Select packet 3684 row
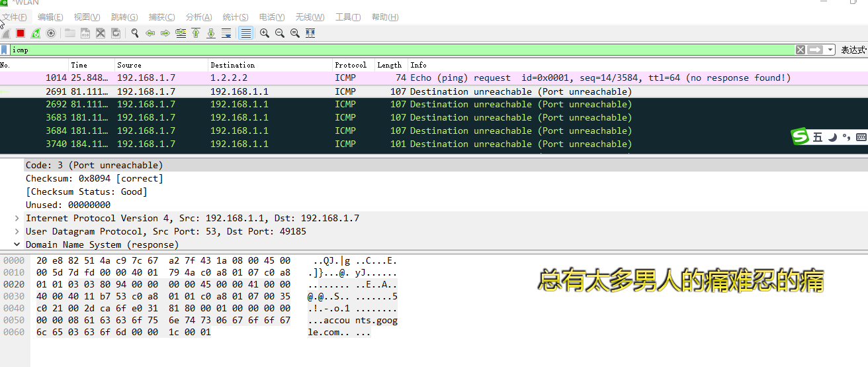This screenshot has width=868, height=367. pyautogui.click(x=434, y=131)
